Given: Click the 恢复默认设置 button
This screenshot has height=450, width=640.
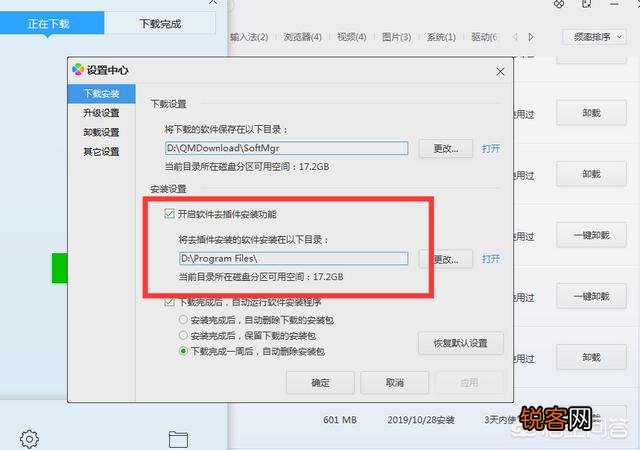Looking at the screenshot, I should [460, 343].
